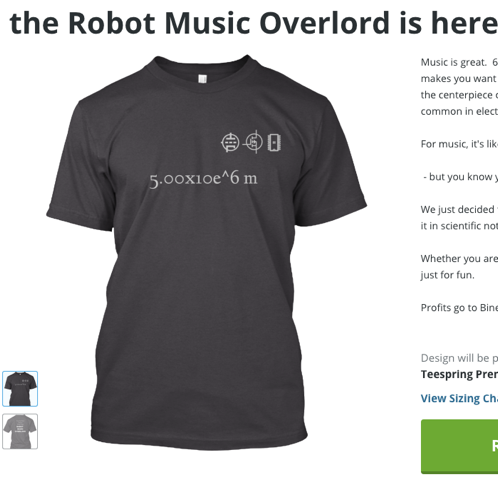Click the 'For music, it's like' line
This screenshot has height=480, width=498.
pyautogui.click(x=459, y=144)
